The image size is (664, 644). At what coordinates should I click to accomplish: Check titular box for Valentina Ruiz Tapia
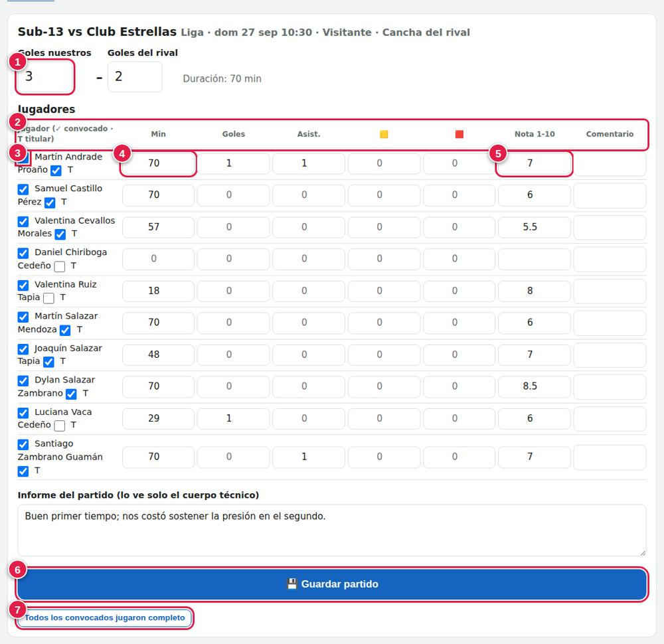[48, 297]
